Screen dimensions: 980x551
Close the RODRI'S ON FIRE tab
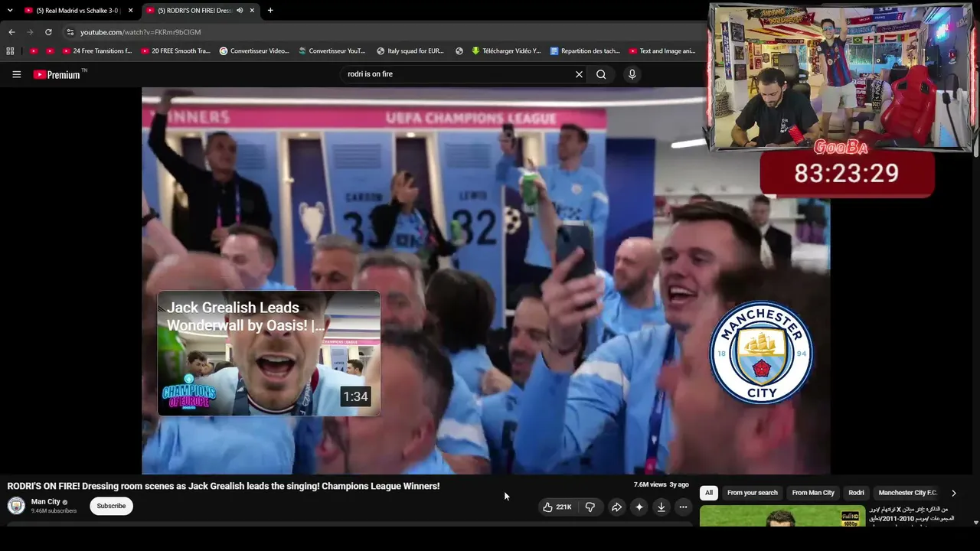[x=252, y=11]
